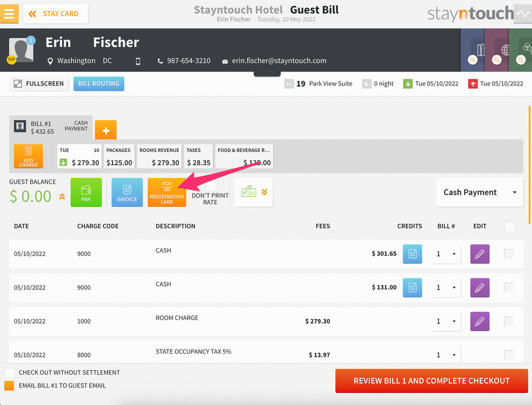The image size is (532, 405).
Task: Check the box for $301.65 cash row
Action: pos(509,254)
